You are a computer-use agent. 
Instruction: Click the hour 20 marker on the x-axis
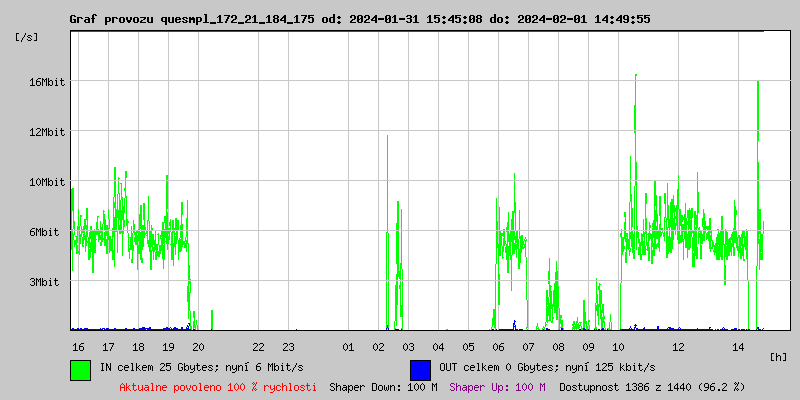[x=198, y=346]
